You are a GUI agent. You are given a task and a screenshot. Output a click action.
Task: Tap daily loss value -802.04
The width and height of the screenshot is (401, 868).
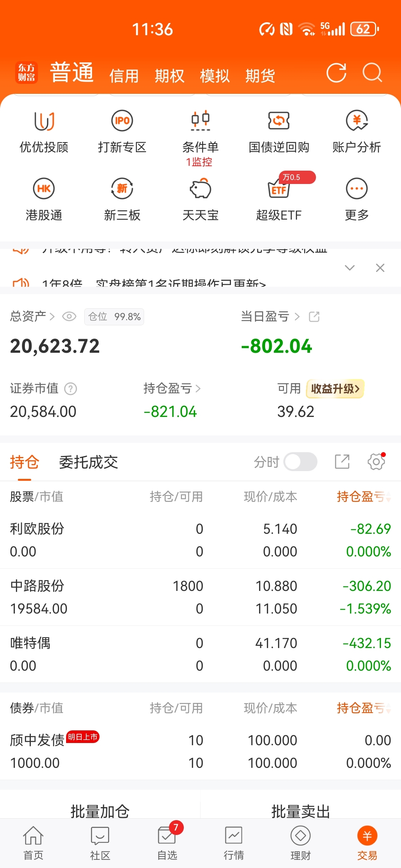(276, 346)
